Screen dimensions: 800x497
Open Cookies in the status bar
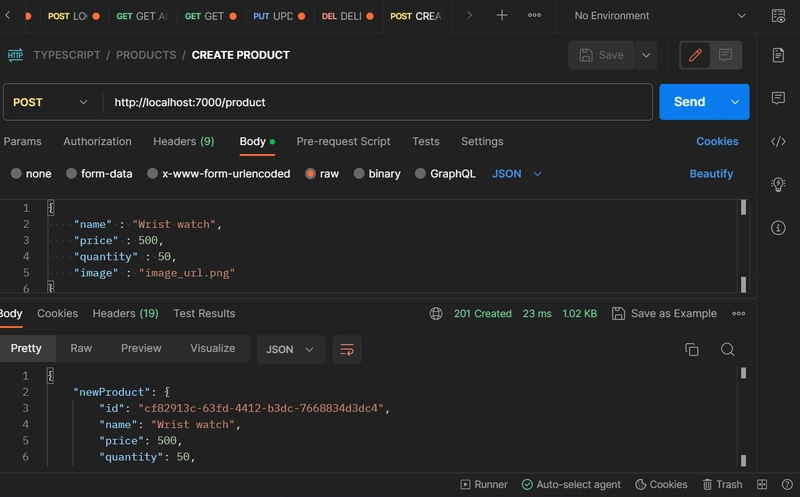[x=661, y=484]
